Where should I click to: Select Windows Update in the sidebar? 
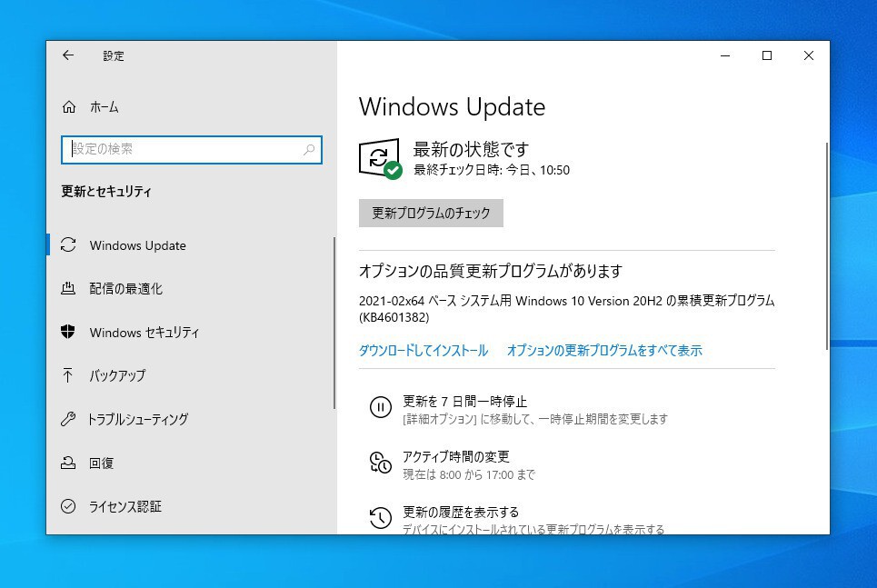137,245
